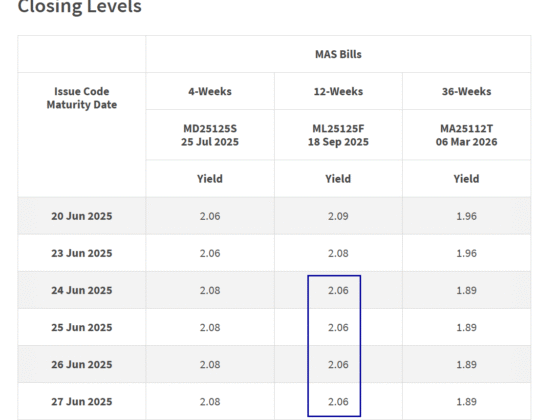This screenshot has height=420, width=560.
Task: Click the Issue Code Maturity Date header
Action: pos(82,98)
